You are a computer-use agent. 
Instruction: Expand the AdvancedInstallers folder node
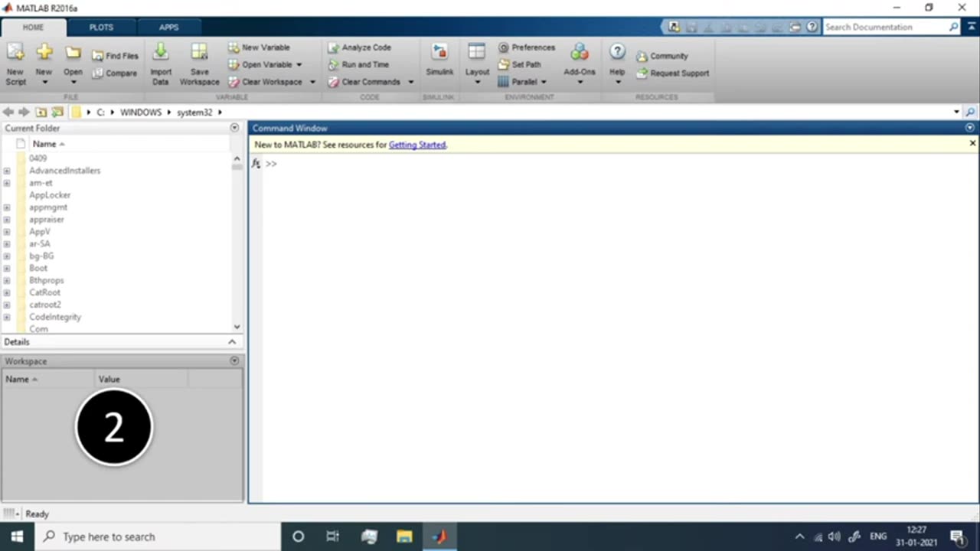(x=7, y=171)
